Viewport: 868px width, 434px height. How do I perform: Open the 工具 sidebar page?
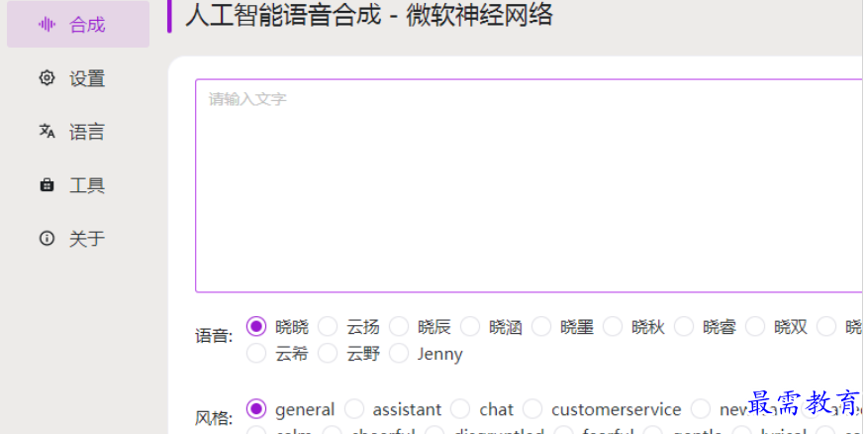78,185
